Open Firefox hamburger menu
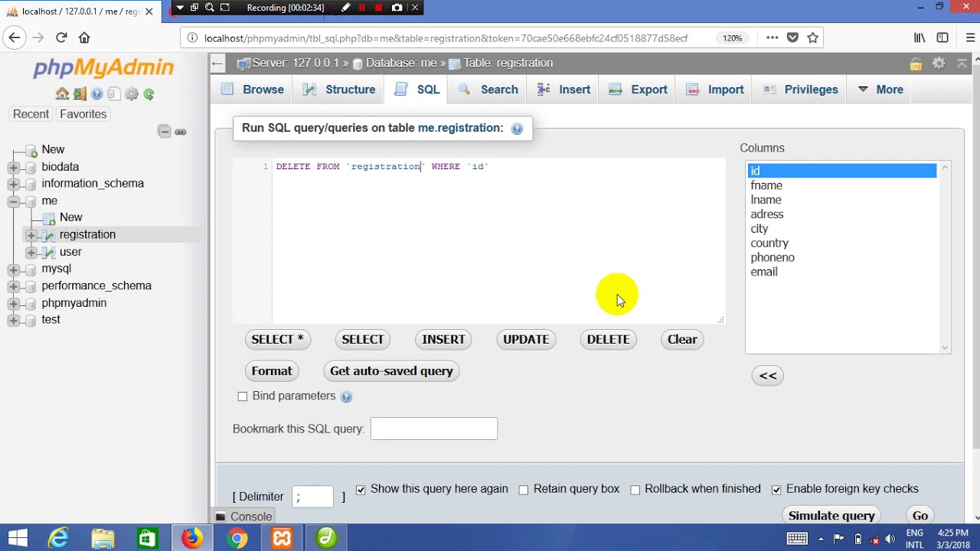This screenshot has width=980, height=551. [x=971, y=37]
